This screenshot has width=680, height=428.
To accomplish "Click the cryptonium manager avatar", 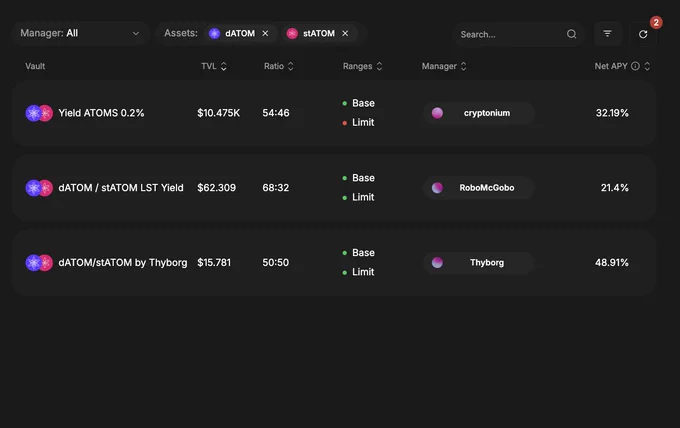I will (437, 113).
